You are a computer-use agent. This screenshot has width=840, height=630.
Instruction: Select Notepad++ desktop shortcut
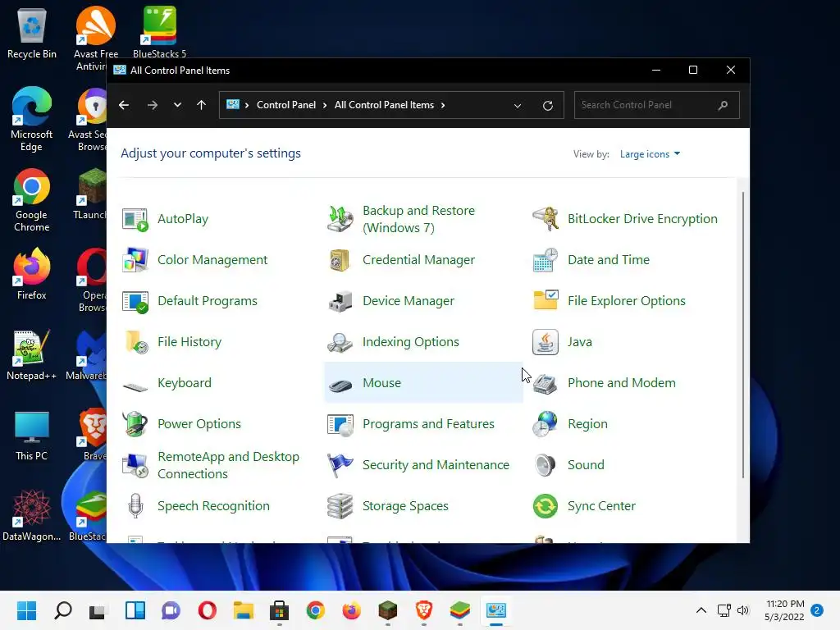(32, 354)
